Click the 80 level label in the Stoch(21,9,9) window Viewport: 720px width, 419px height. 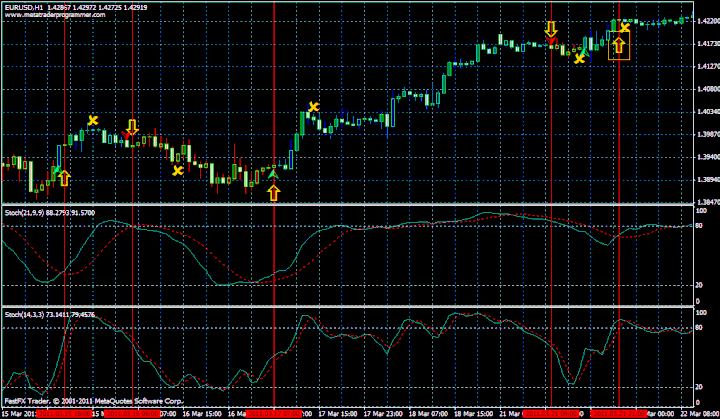coord(699,226)
